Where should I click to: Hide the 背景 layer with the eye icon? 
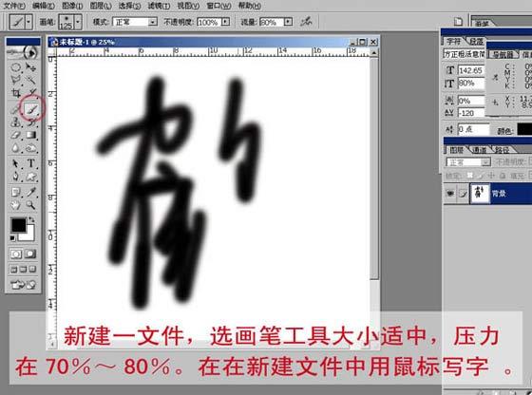coord(450,194)
